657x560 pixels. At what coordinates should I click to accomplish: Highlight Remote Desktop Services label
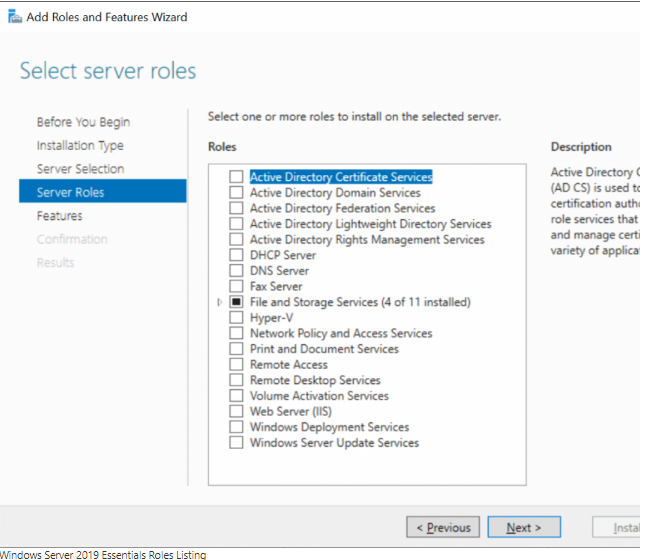pyautogui.click(x=315, y=380)
